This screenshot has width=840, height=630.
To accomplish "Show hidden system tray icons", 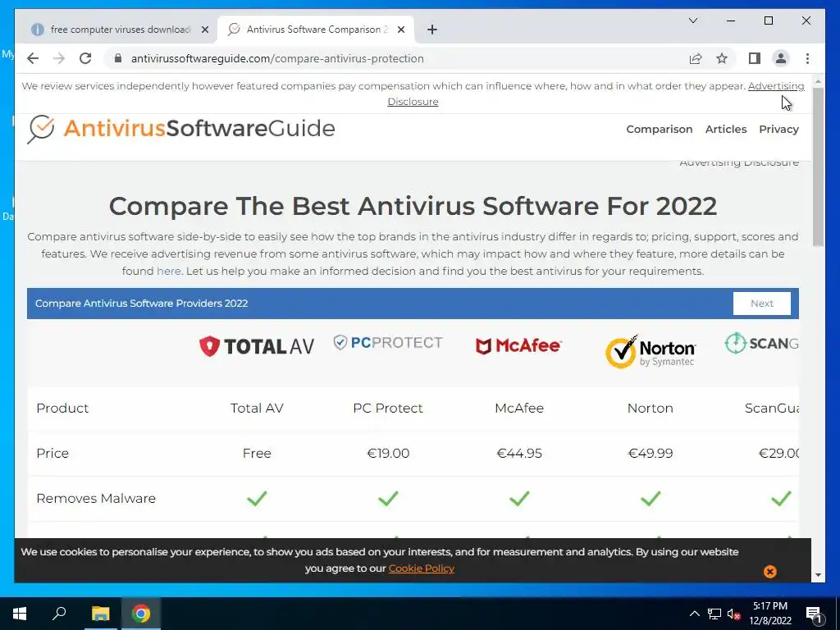I will click(x=694, y=614).
